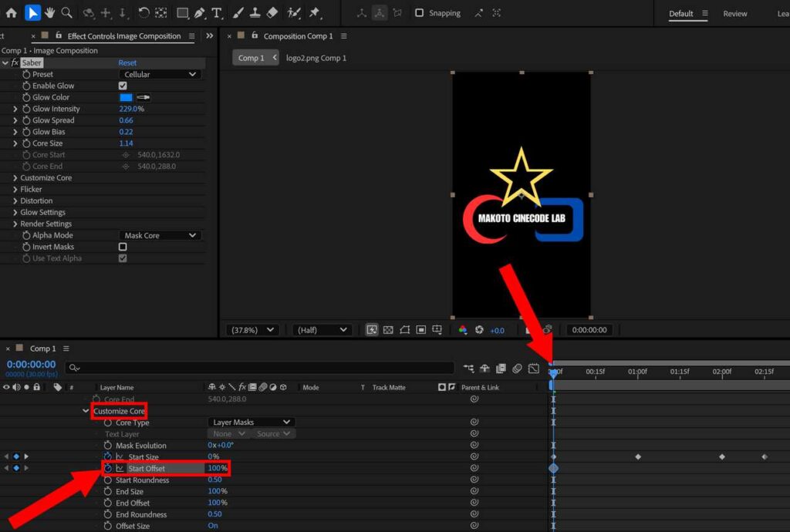Toggle the Start Size stopwatch in timeline
This screenshot has width=790, height=532.
(x=107, y=456)
